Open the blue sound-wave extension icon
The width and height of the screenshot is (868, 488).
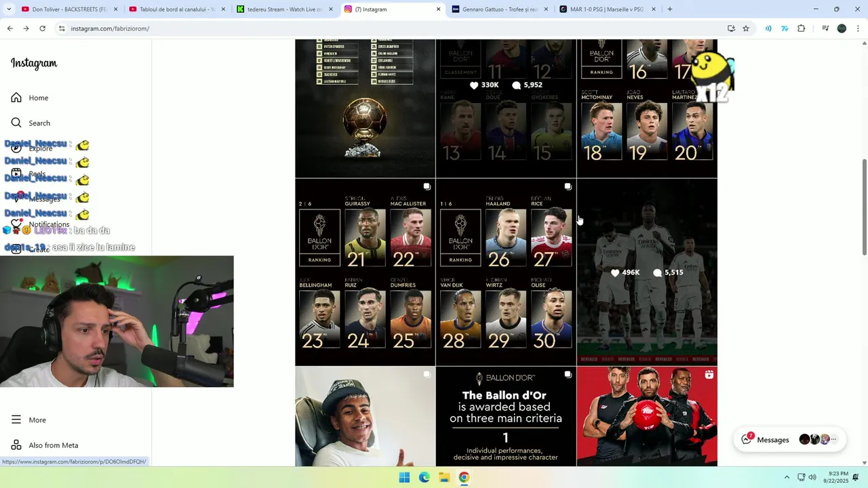coord(768,28)
